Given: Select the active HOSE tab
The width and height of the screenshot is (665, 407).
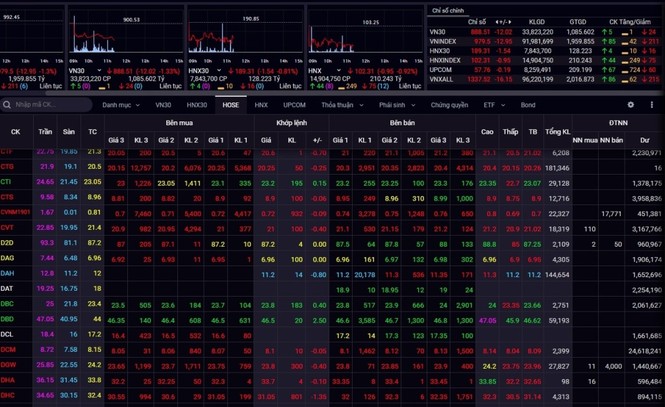Looking at the screenshot, I should 231,105.
